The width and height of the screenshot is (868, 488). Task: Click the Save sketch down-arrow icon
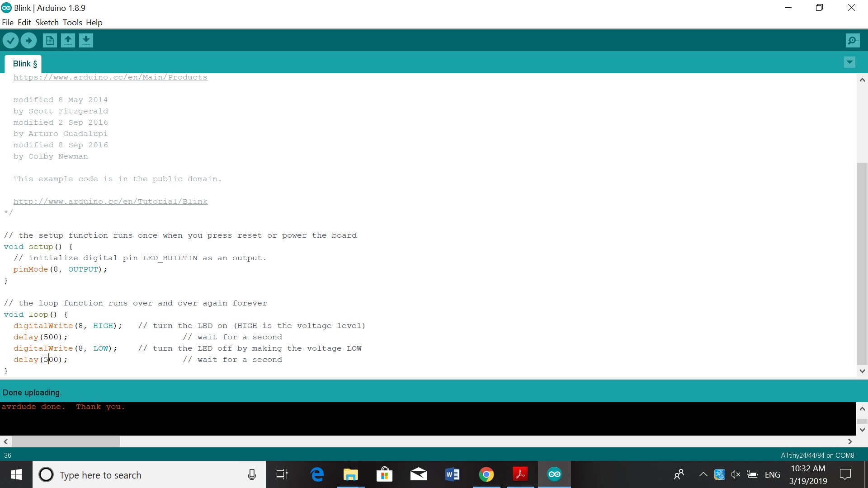[x=86, y=41]
